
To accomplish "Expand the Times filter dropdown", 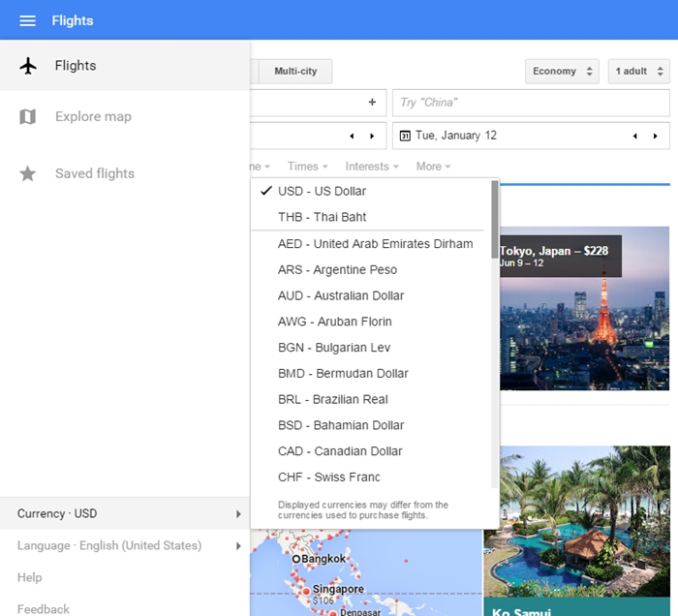I will click(x=308, y=167).
